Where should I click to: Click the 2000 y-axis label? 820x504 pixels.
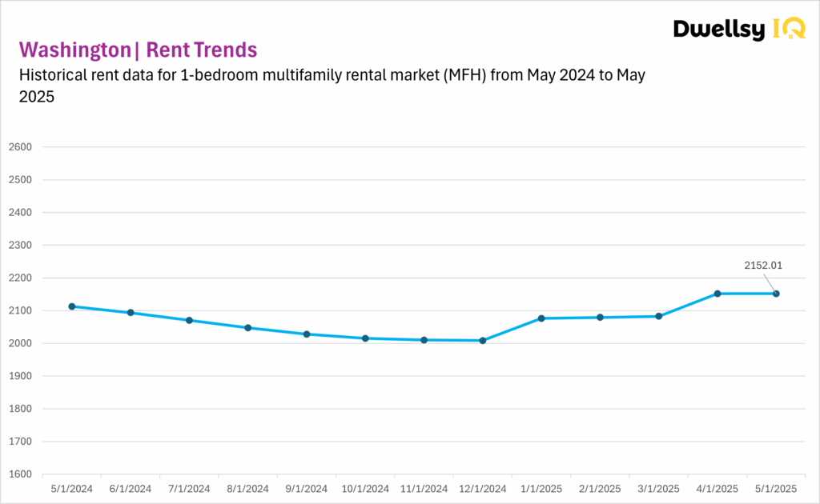pos(20,344)
